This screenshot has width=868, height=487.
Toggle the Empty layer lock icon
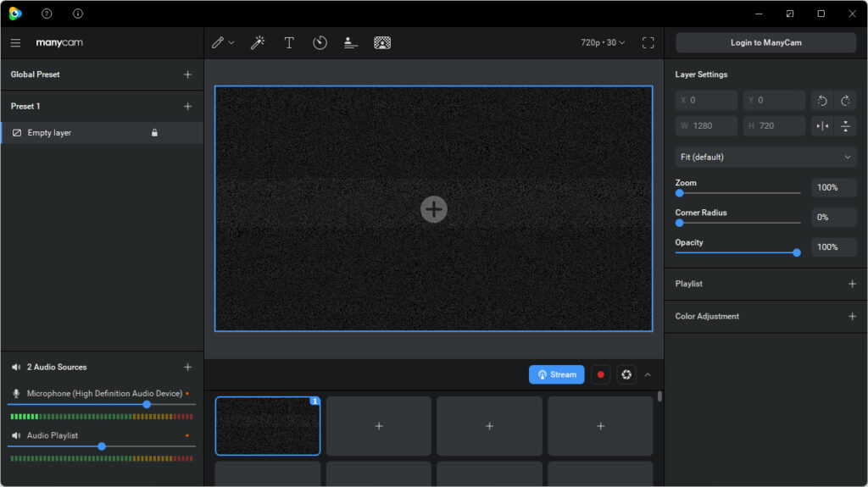pos(154,133)
